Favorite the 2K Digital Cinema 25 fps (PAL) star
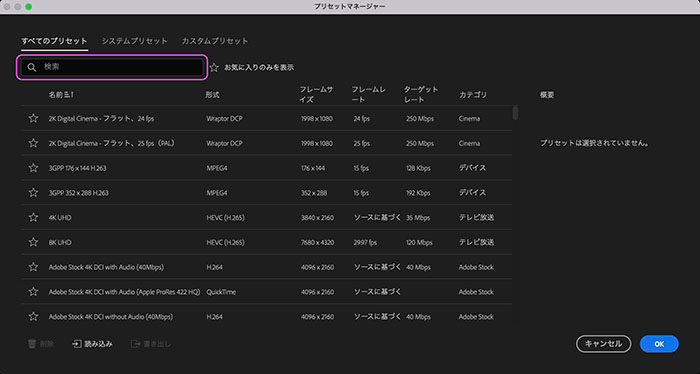The width and height of the screenshot is (700, 374). coord(33,143)
